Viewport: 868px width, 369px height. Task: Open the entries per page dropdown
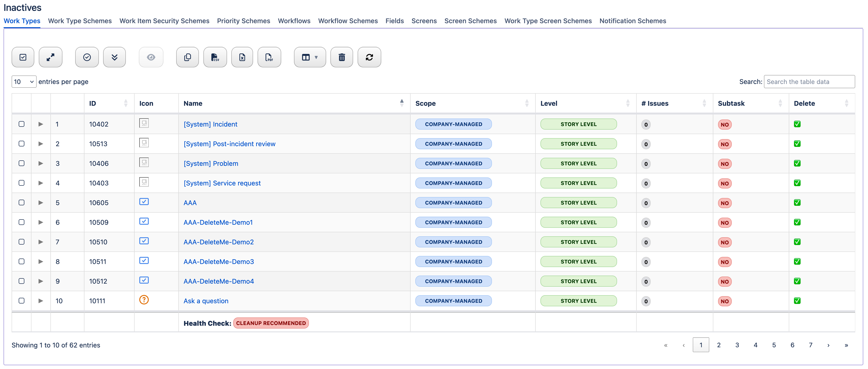point(24,82)
